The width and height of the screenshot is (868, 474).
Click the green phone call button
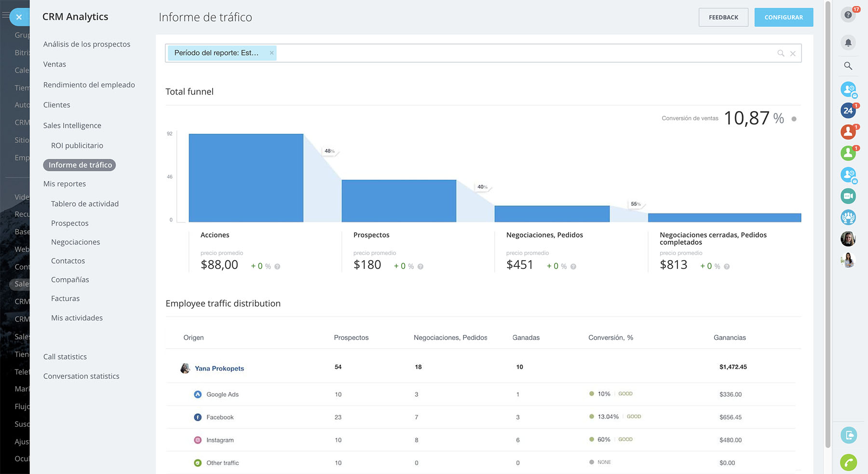(x=848, y=462)
